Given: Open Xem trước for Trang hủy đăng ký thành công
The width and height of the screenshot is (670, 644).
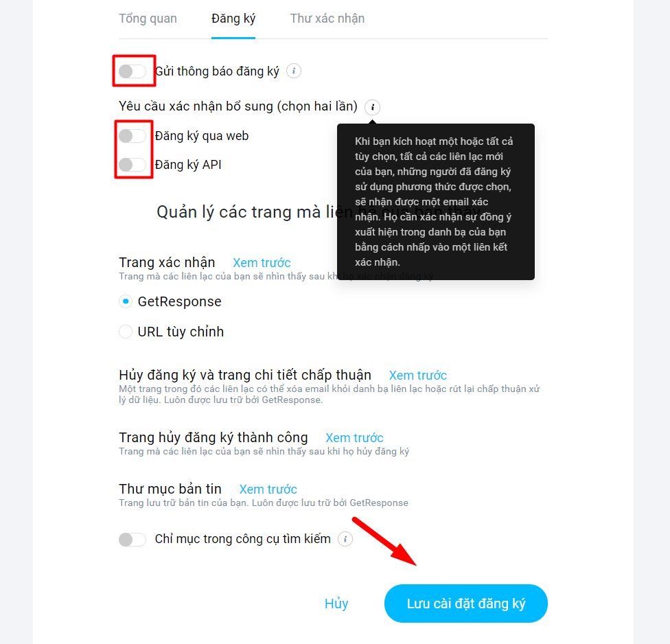Looking at the screenshot, I should coord(354,438).
